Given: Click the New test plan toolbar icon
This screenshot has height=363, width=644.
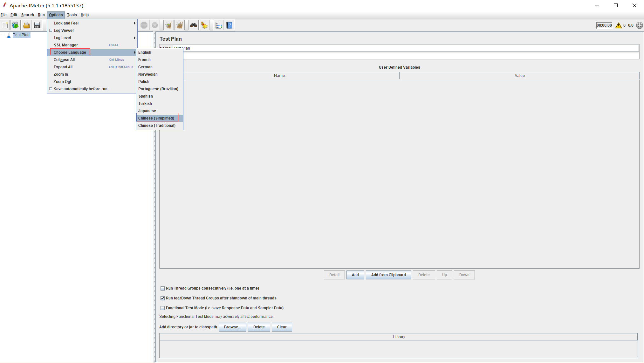Looking at the screenshot, I should coord(5,25).
